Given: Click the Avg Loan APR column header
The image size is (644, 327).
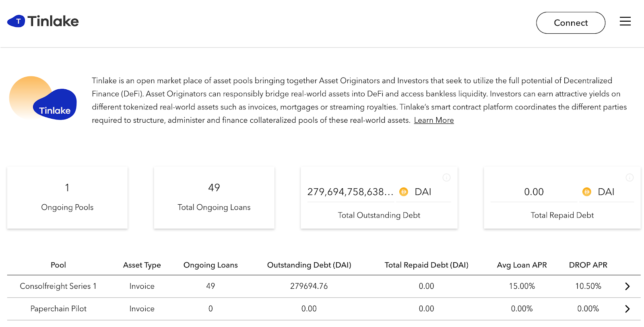Looking at the screenshot, I should coord(522,265).
